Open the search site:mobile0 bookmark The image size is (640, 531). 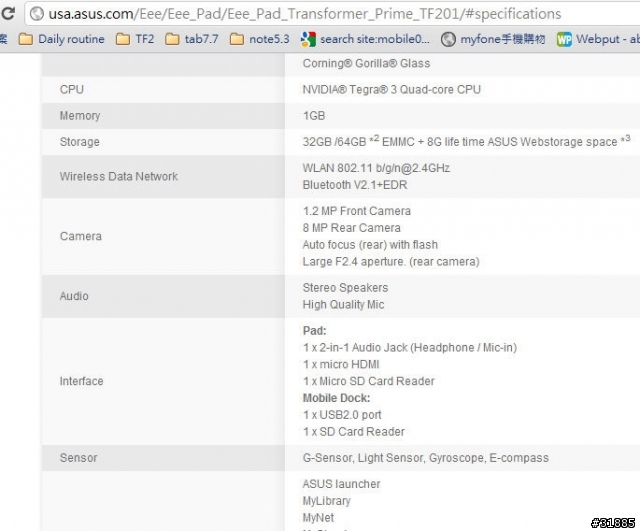tap(365, 39)
